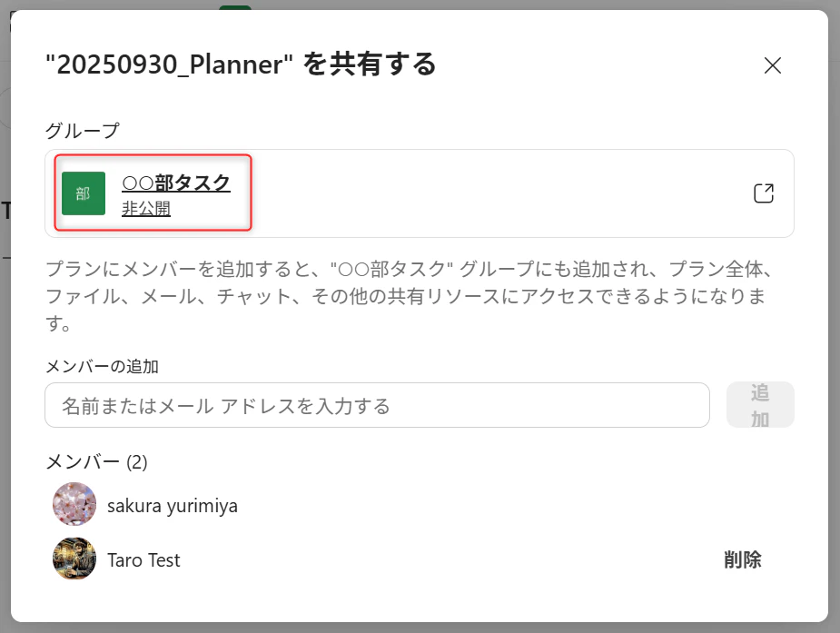The width and height of the screenshot is (840, 633).
Task: Click the メンバーの追加 label
Action: [x=102, y=366]
